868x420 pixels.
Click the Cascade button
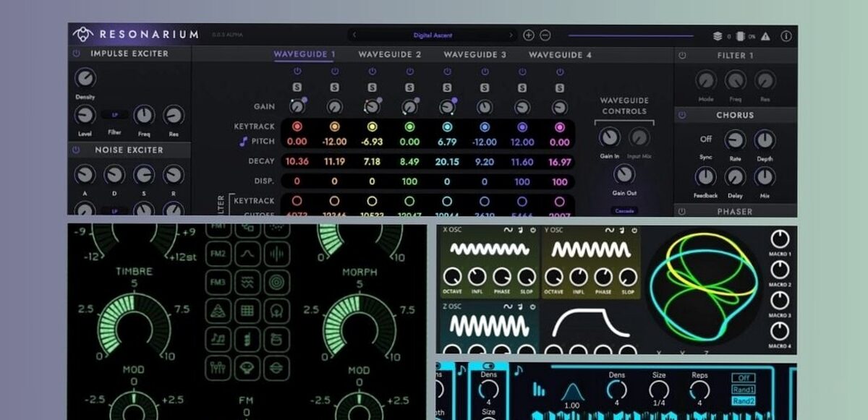624,209
